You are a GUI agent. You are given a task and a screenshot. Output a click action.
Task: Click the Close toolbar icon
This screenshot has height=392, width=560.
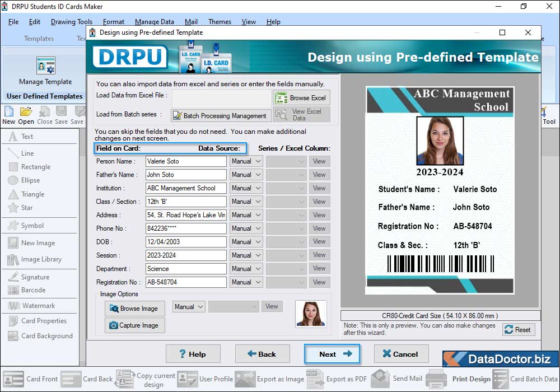45,115
